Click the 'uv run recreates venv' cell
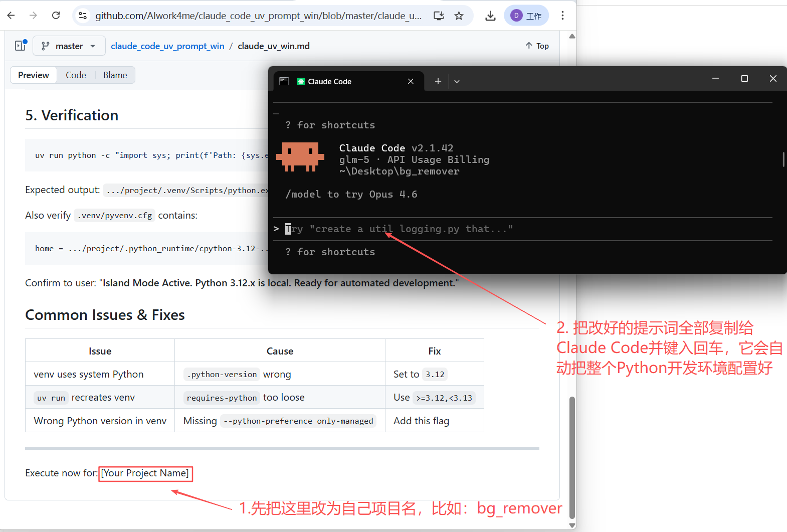The image size is (787, 532). tap(100, 397)
